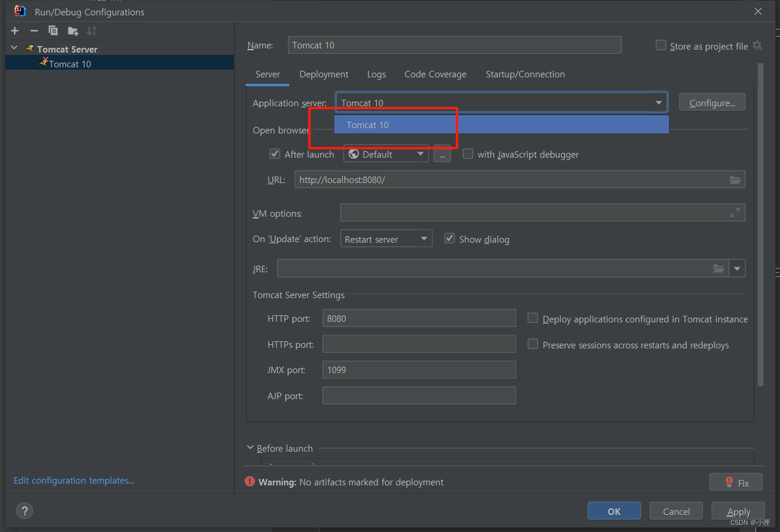780x532 pixels.
Task: Open the Restart server action dropdown
Action: [386, 239]
